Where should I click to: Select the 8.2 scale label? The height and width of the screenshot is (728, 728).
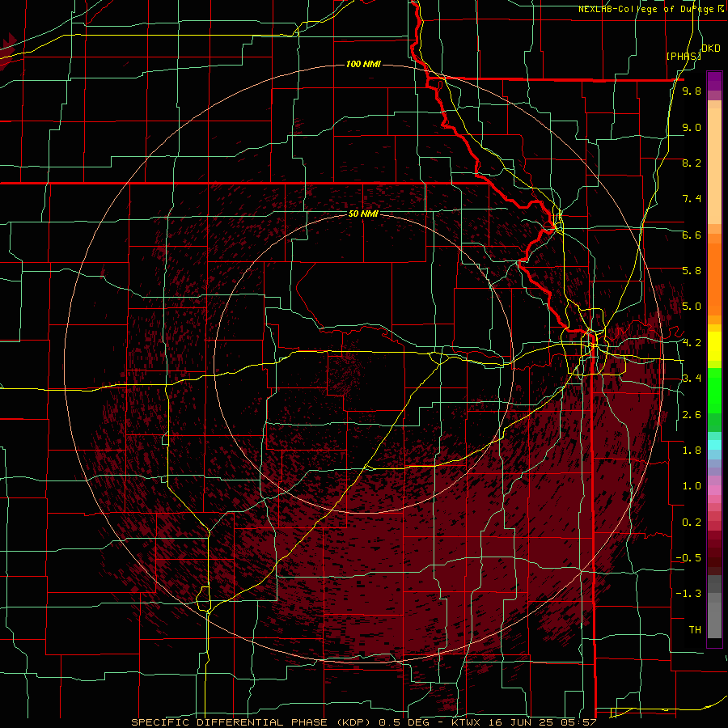(x=692, y=163)
